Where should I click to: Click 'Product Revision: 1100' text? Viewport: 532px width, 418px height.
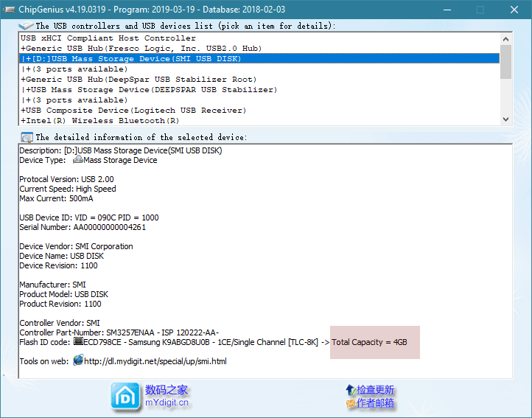(60, 304)
